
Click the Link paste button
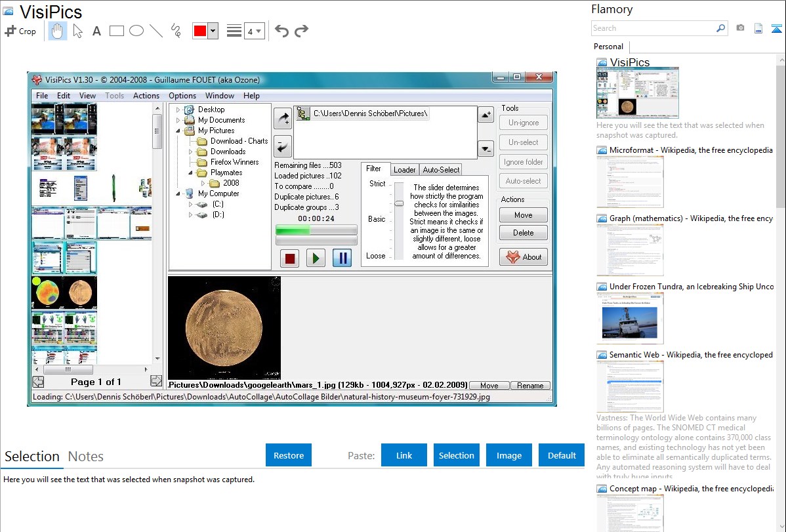click(x=403, y=455)
